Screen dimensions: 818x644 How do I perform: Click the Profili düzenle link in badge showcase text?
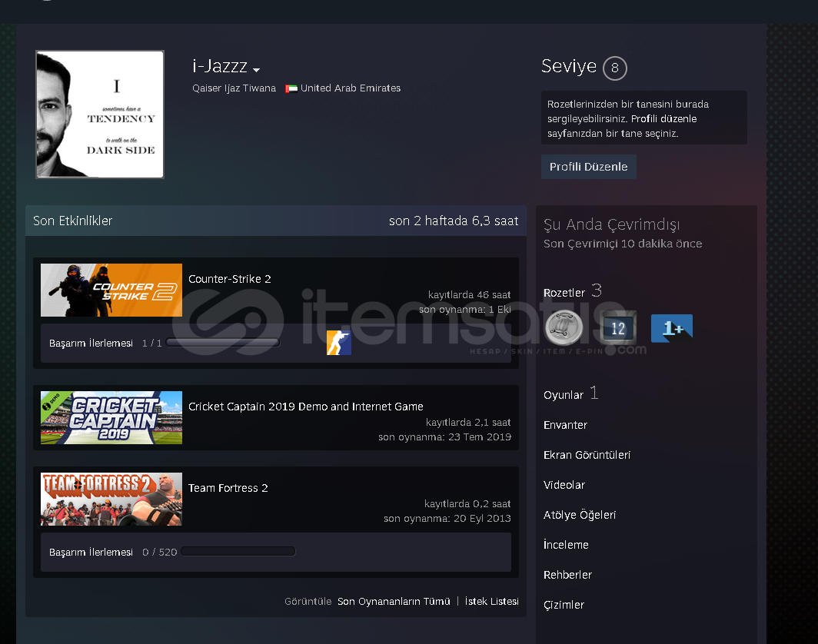pyautogui.click(x=664, y=119)
